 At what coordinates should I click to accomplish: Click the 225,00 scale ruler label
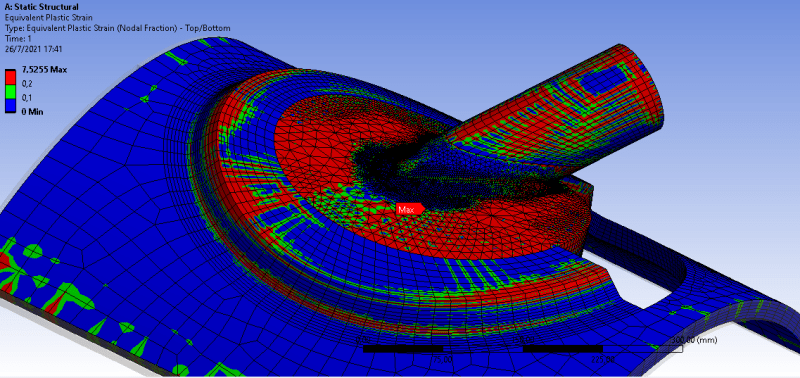[603, 360]
